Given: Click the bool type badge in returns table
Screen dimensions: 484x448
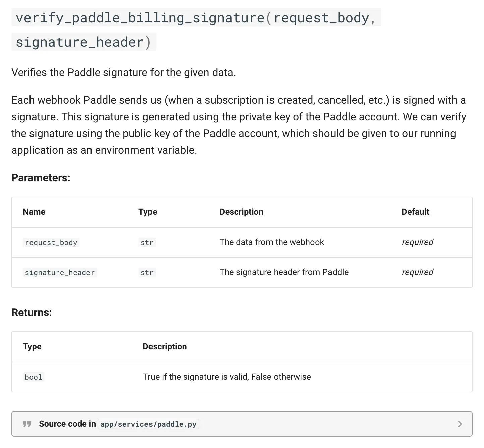Looking at the screenshot, I should point(34,377).
